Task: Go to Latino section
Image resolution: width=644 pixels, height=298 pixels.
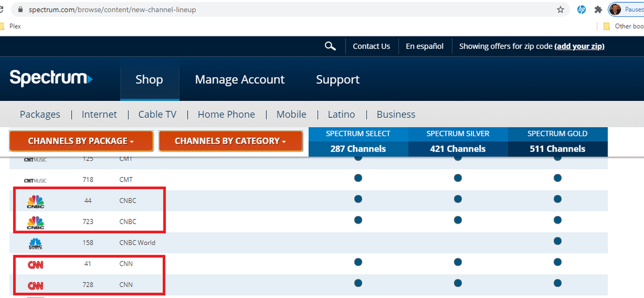Action: [341, 114]
